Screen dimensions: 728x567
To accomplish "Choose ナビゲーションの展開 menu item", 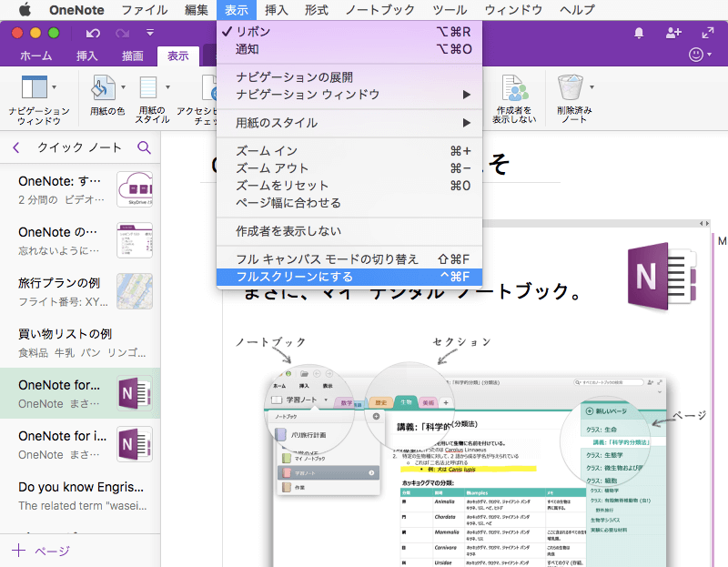I will [x=349, y=77].
